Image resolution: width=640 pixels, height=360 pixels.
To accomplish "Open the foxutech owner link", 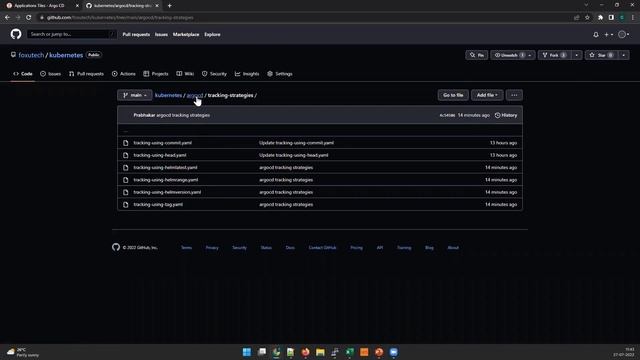I will pos(31,55).
